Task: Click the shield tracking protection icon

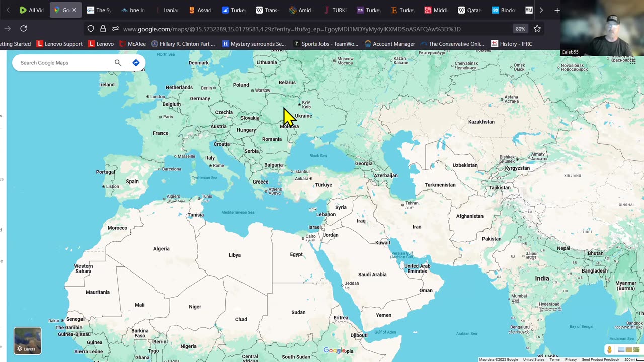Action: pos(91,29)
